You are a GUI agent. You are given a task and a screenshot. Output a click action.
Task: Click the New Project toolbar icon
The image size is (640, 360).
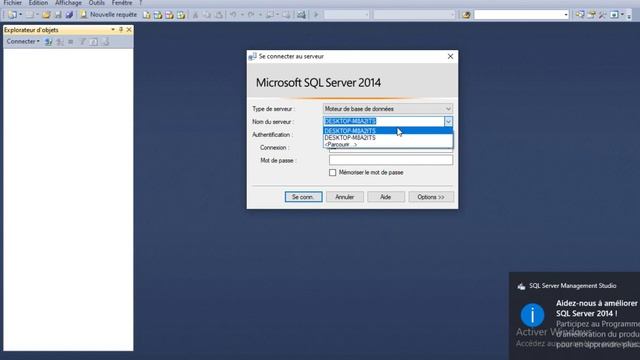click(12, 15)
